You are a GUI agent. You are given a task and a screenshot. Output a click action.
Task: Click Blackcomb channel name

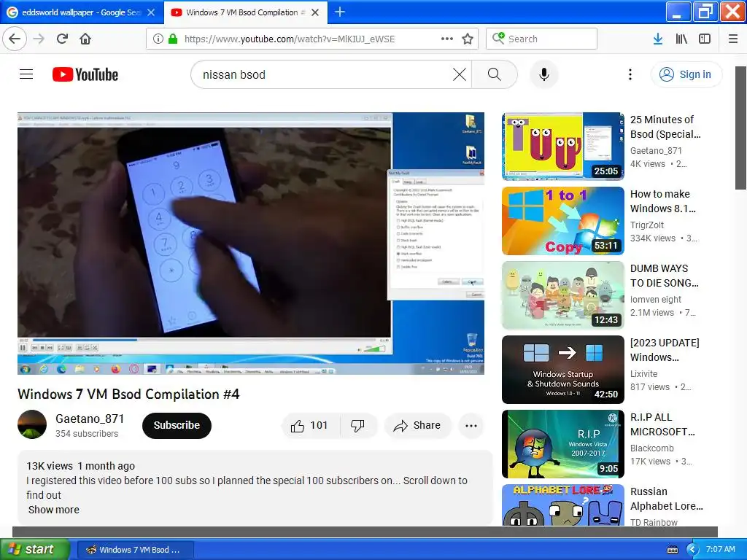tap(651, 448)
